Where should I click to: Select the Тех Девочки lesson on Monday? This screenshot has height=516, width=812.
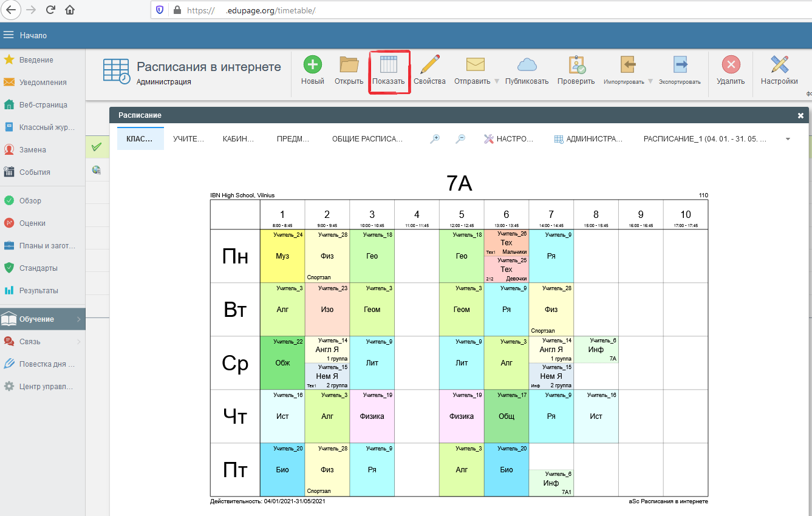point(507,270)
